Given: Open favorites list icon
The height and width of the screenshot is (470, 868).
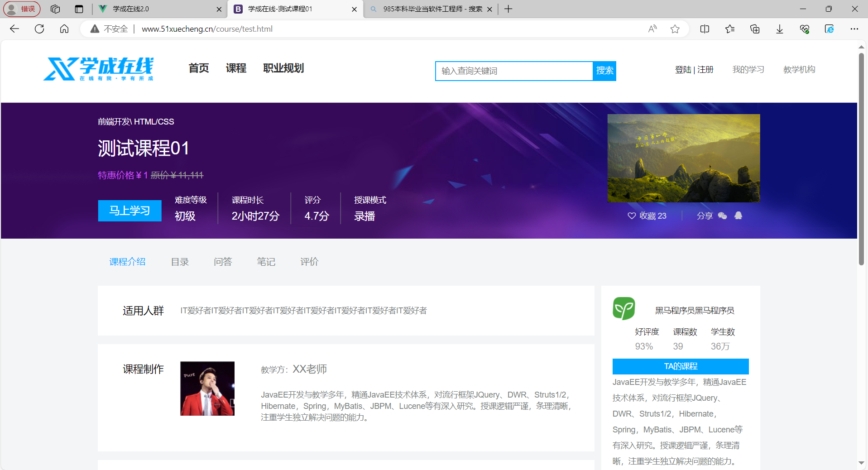Looking at the screenshot, I should point(730,29).
